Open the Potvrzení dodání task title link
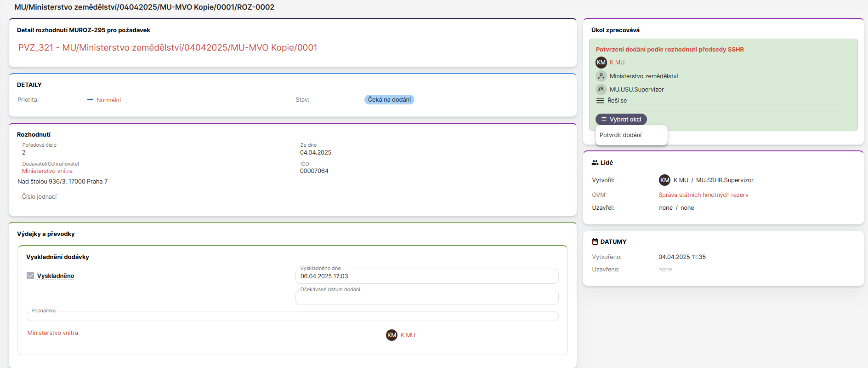This screenshot has width=868, height=368. pyautogui.click(x=669, y=50)
